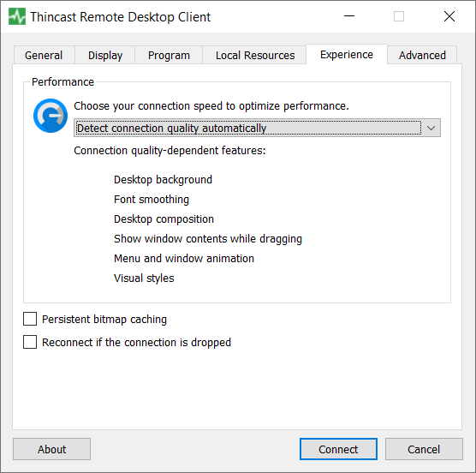Screen dimensions: 476x473
Task: Open the About dialog button
Action: (52, 449)
